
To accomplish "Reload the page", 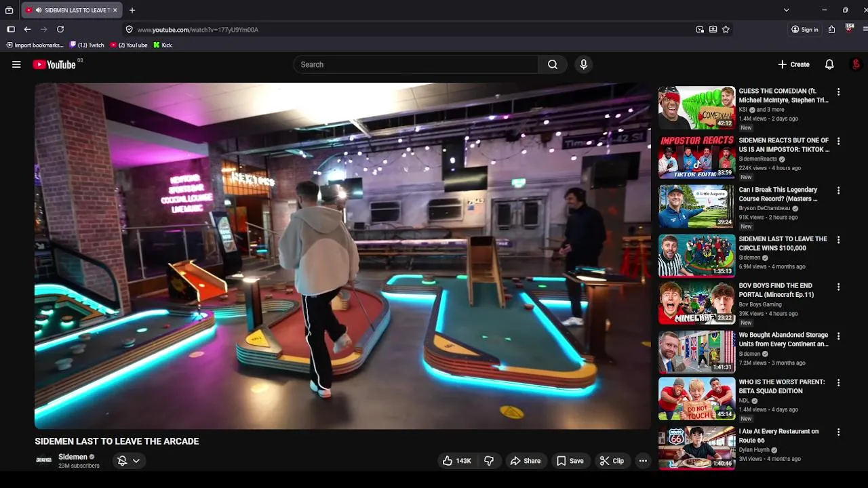I will coord(60,29).
